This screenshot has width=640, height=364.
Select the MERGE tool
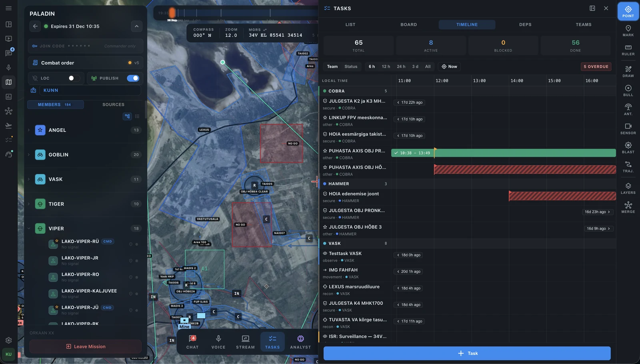click(628, 207)
